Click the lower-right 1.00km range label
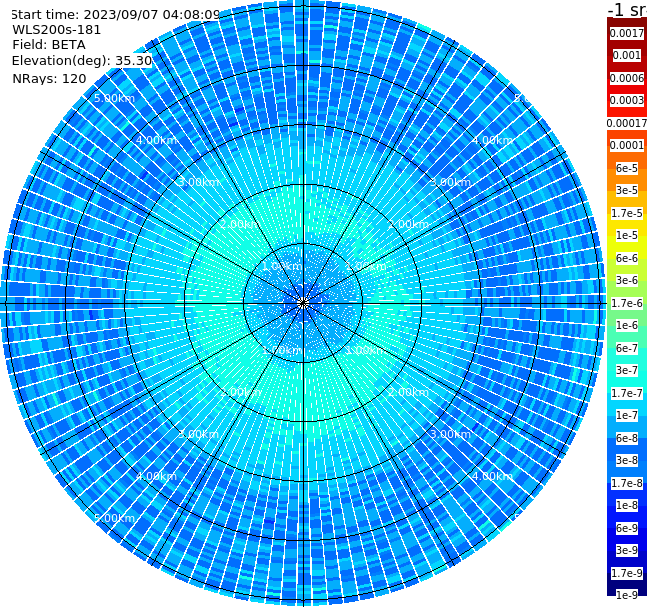 click(366, 350)
